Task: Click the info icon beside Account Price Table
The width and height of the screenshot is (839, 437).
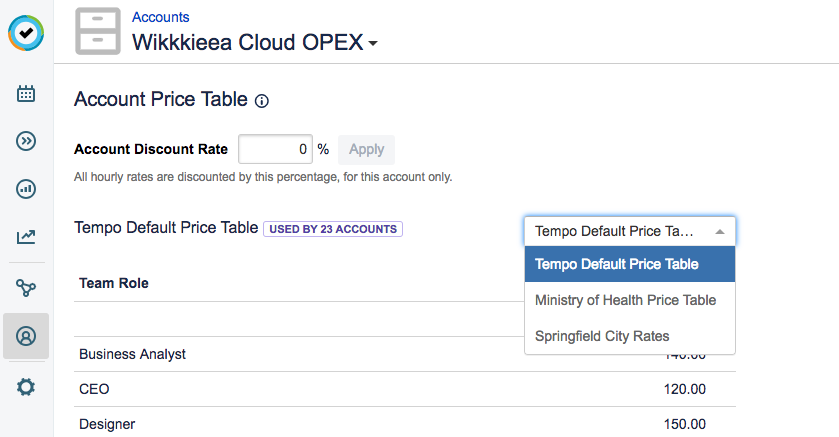Action: coord(262,101)
